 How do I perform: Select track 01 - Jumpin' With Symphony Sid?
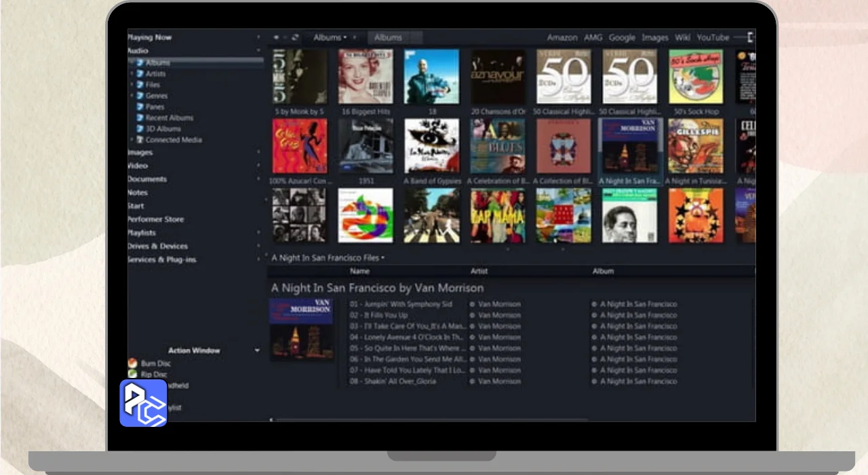click(400, 304)
